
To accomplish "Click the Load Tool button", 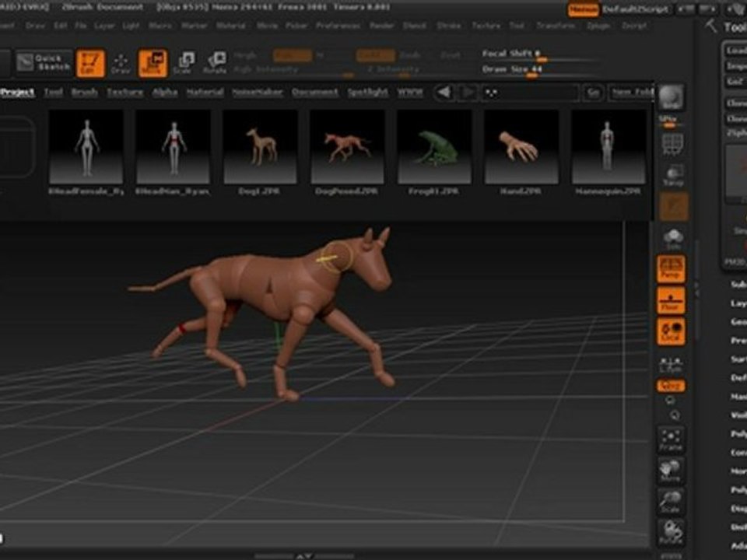I will point(735,50).
